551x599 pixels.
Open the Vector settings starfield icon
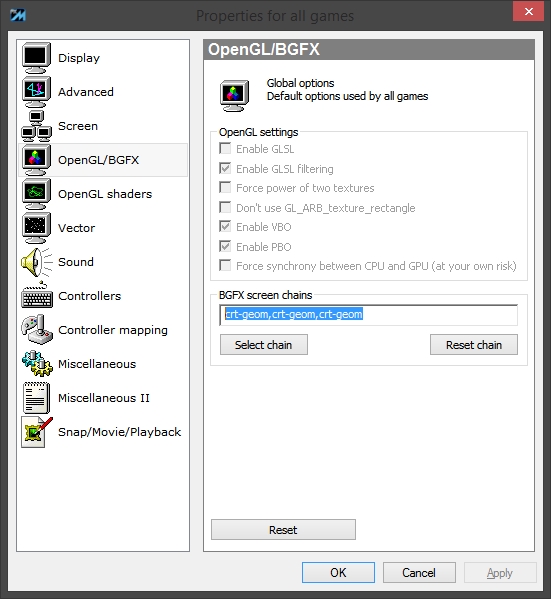(x=36, y=228)
